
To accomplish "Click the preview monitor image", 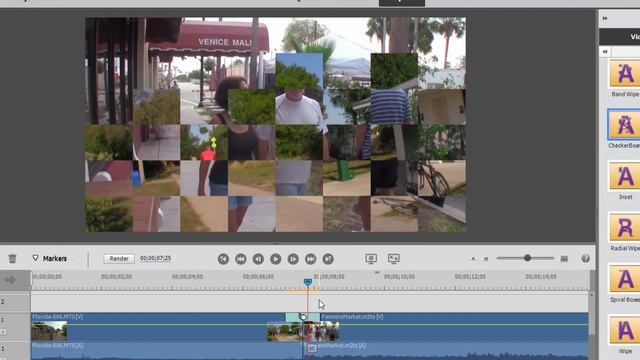I will [276, 124].
